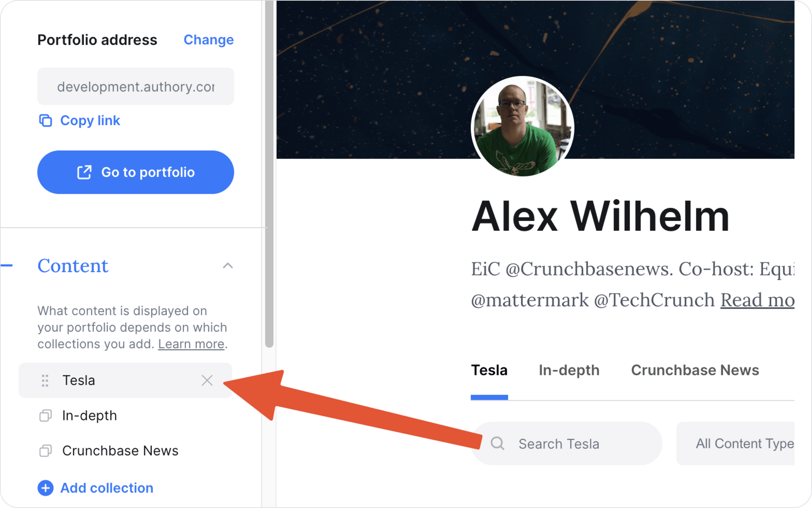
Task: Click the external link icon in Go to portfolio
Action: [x=84, y=172]
